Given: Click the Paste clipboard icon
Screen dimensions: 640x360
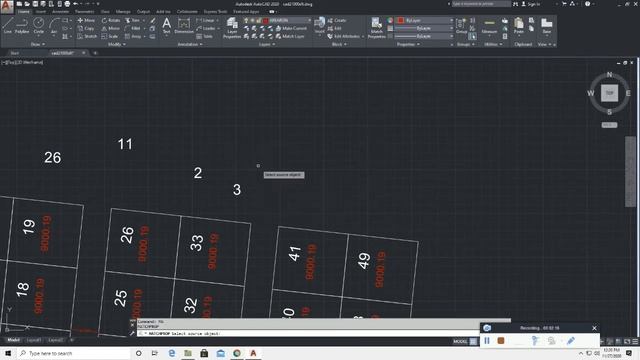Looking at the screenshot, I should (x=519, y=25).
